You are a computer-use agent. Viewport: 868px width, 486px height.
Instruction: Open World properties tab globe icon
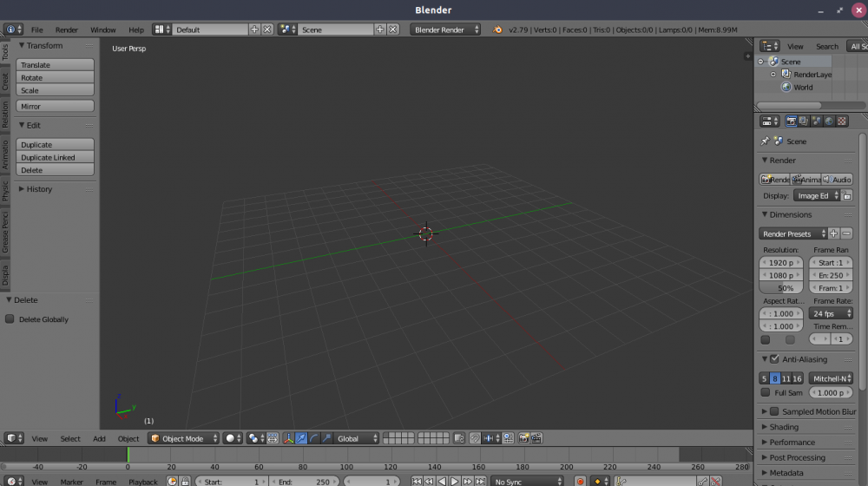click(x=829, y=121)
